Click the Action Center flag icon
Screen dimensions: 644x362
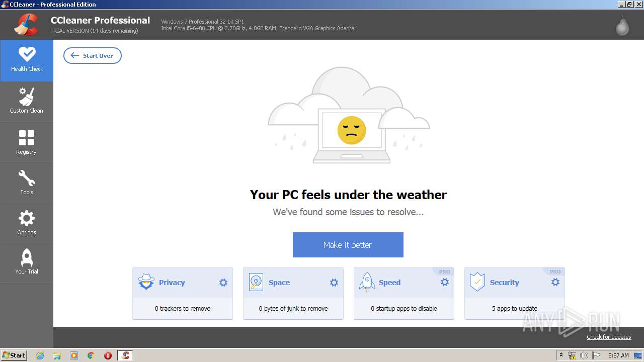(x=596, y=355)
